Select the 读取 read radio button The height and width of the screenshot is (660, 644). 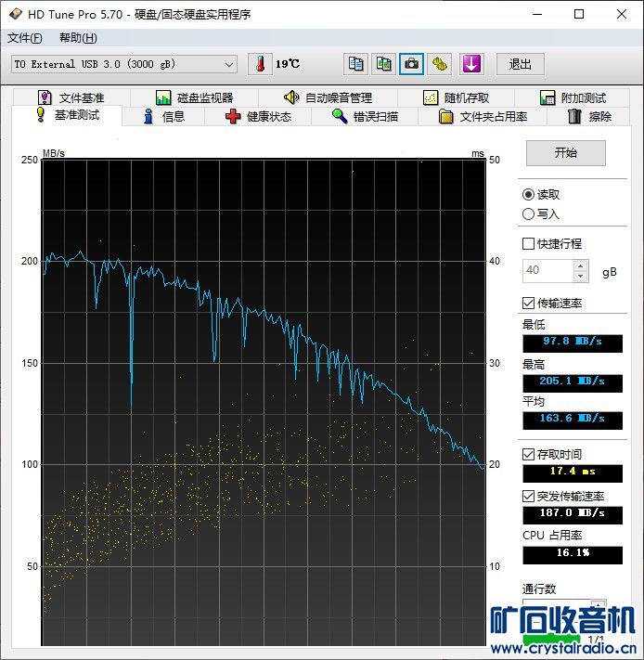click(528, 194)
